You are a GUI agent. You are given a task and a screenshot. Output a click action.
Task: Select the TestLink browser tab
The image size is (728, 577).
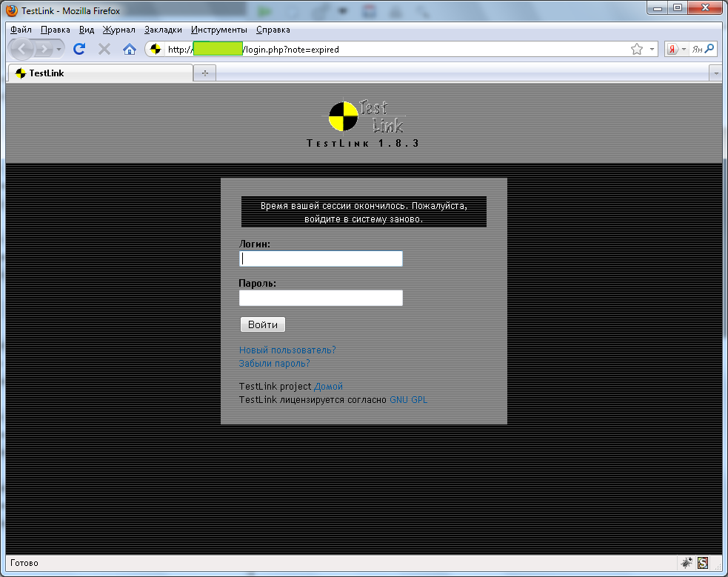click(100, 73)
